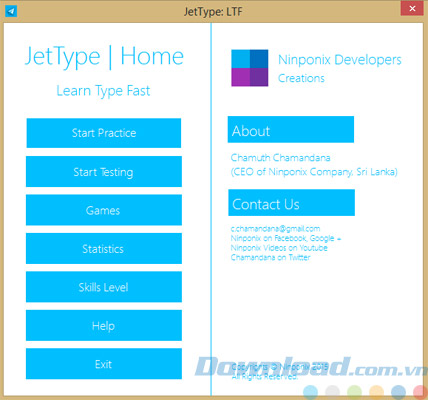The width and height of the screenshot is (428, 400).
Task: Click the JetType | Home heading
Action: (x=104, y=56)
